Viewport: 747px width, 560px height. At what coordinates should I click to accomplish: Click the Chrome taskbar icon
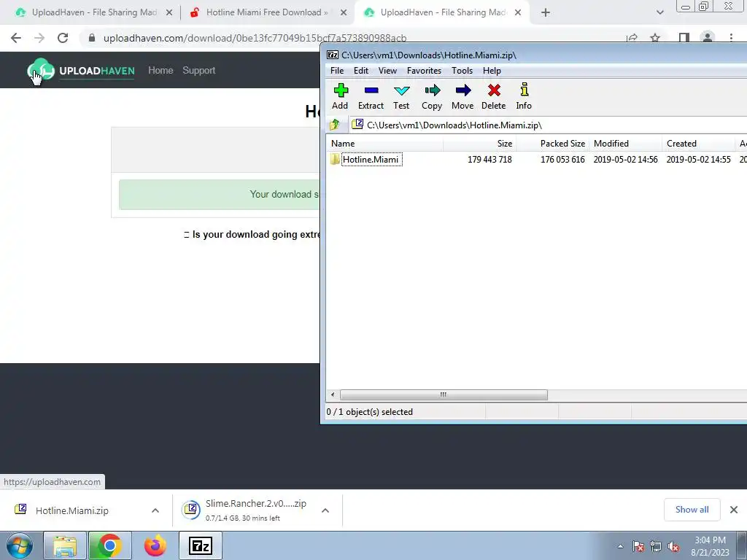pyautogui.click(x=109, y=545)
